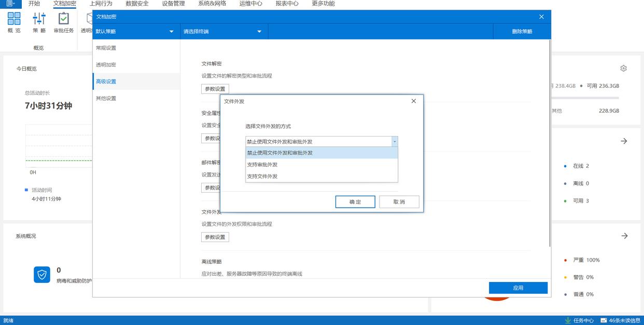Click the 取消 button in dialog
Image resolution: width=644 pixels, height=325 pixels.
(399, 202)
